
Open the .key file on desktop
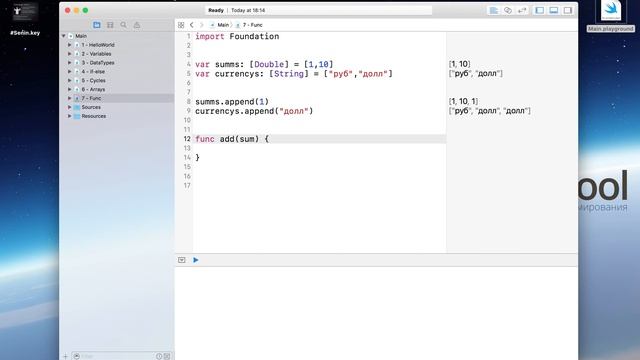(x=25, y=18)
